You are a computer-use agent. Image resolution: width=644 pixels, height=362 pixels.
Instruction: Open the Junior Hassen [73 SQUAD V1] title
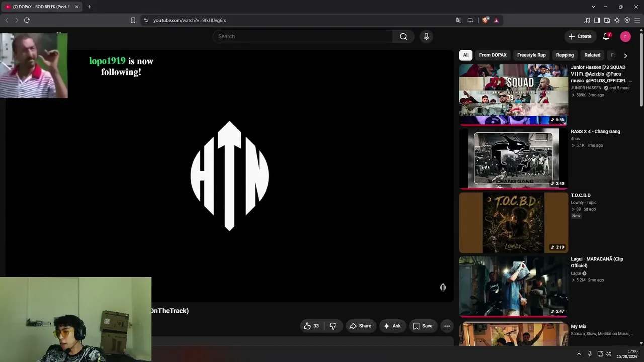[601, 74]
